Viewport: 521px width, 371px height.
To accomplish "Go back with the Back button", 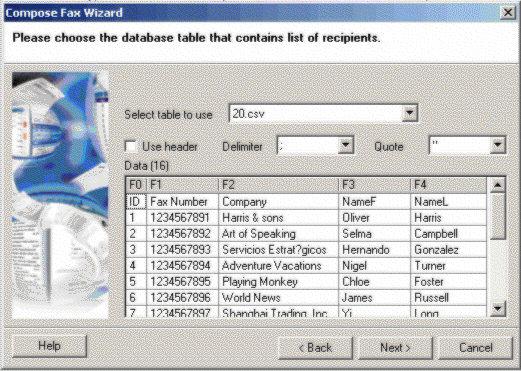I will (315, 348).
